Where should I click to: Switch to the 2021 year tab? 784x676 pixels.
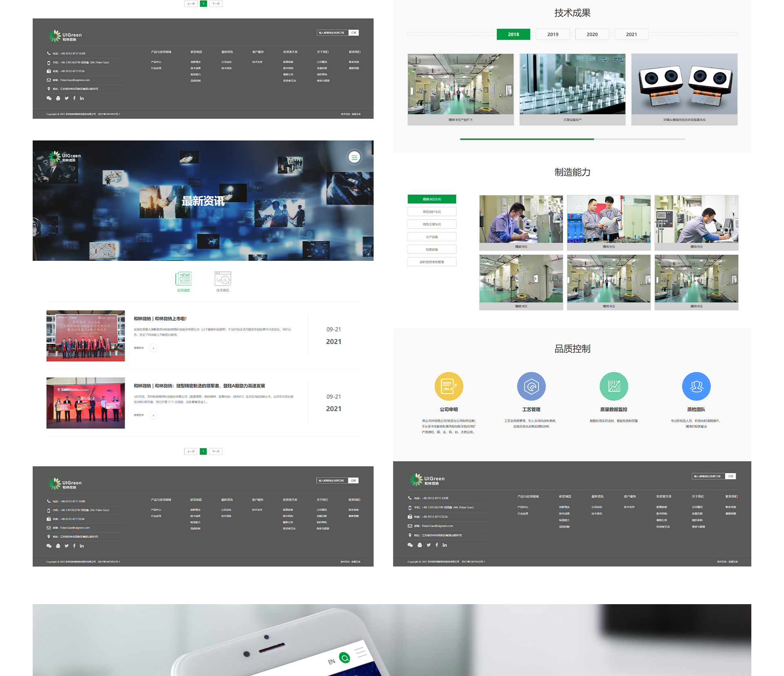click(631, 34)
